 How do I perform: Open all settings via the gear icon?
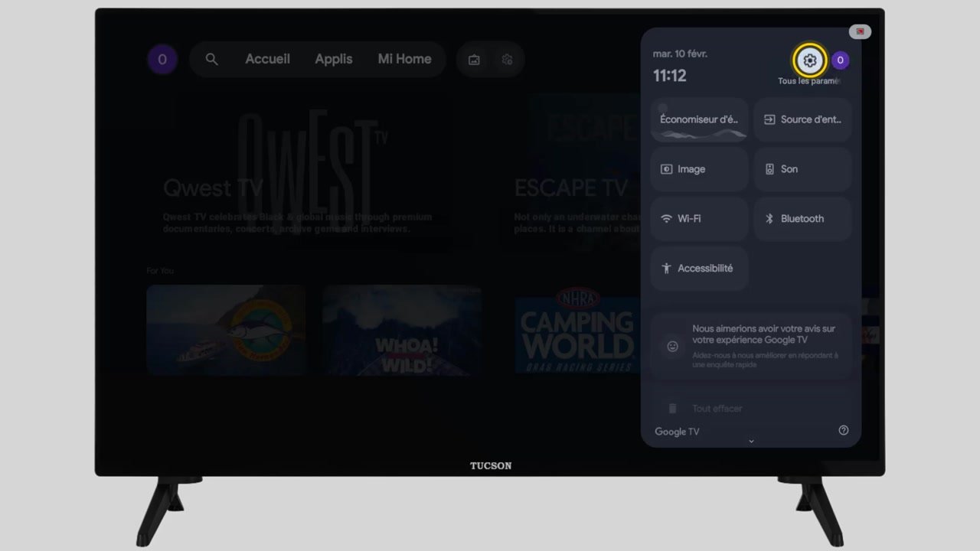tap(809, 60)
